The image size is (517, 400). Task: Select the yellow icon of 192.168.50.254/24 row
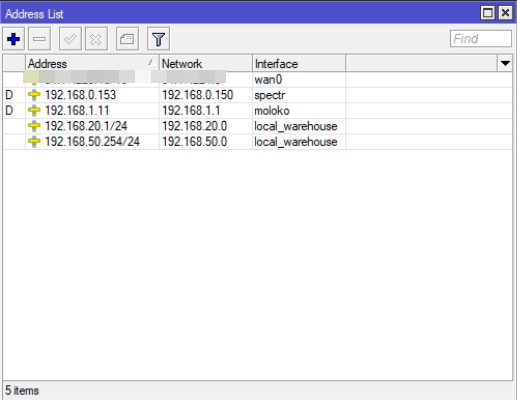[x=34, y=142]
